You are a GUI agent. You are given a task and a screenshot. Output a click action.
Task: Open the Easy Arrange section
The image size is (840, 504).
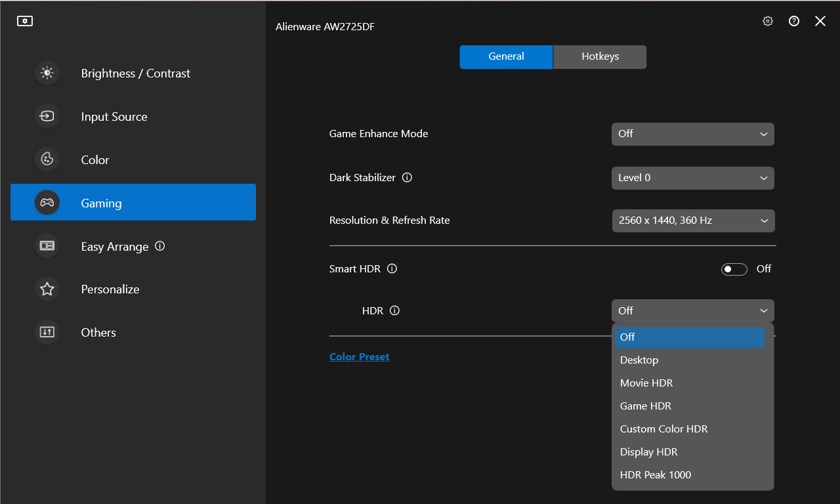(133, 246)
